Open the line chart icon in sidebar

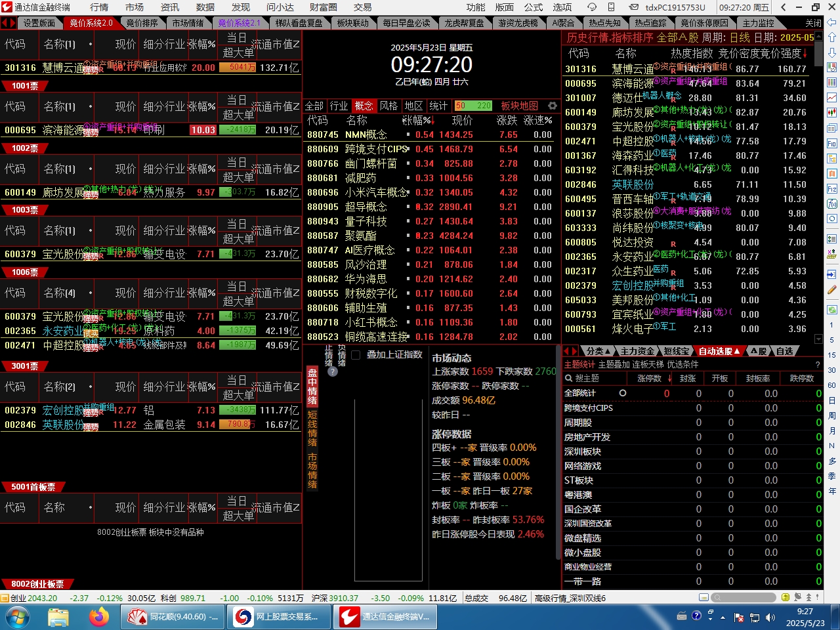click(x=832, y=97)
